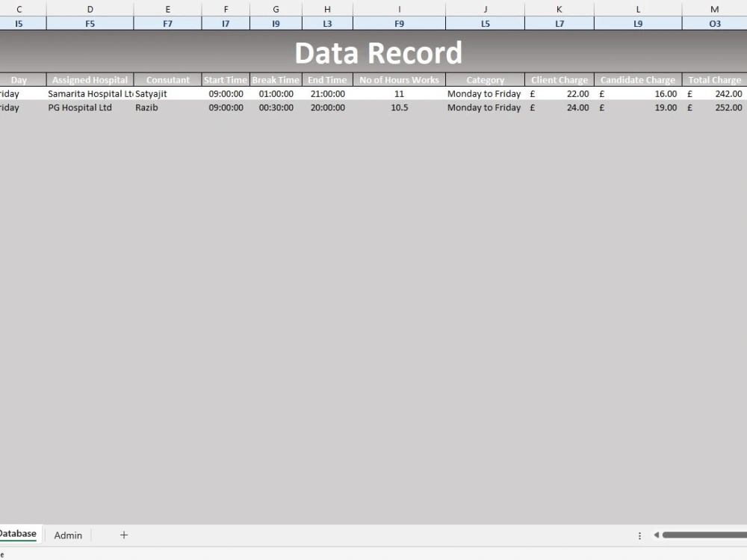Viewport: 747px width, 560px height.
Task: Select column header M
Action: (x=714, y=9)
